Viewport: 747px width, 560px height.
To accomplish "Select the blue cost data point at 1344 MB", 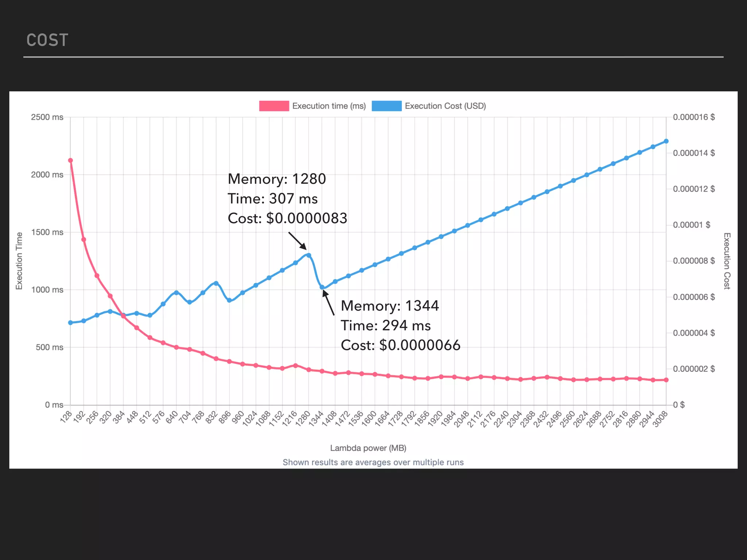I will [322, 287].
